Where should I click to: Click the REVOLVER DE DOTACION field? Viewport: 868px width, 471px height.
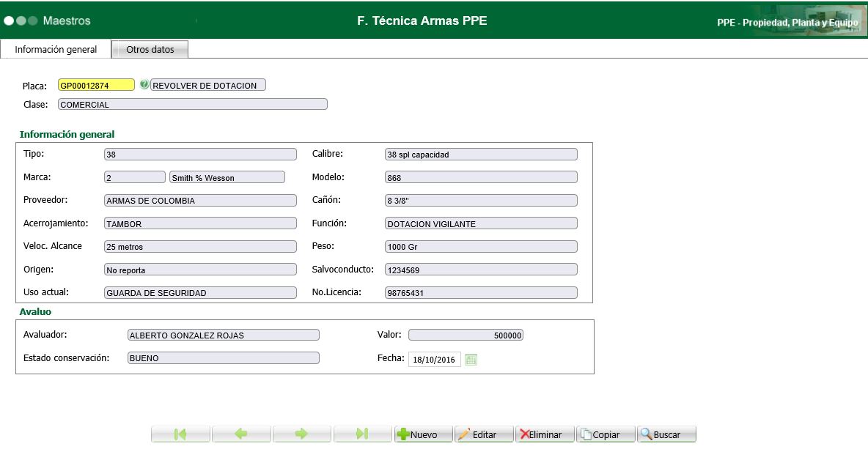click(208, 85)
